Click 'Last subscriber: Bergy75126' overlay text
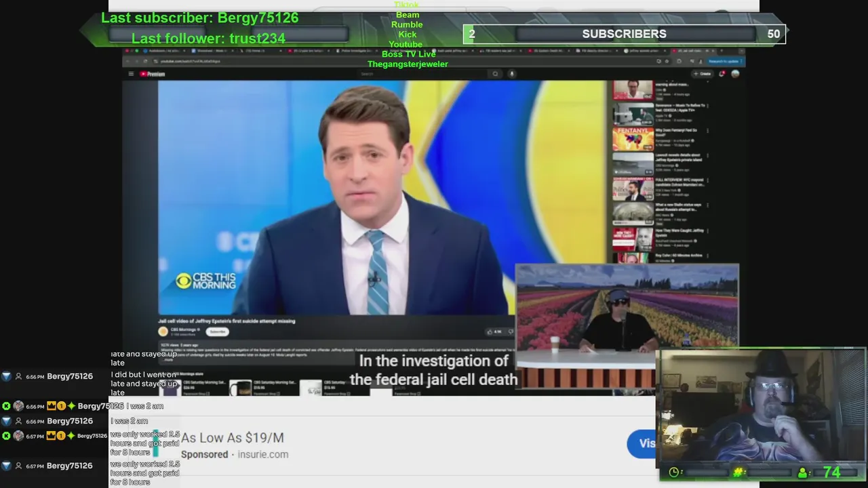The image size is (868, 488). pos(199,18)
